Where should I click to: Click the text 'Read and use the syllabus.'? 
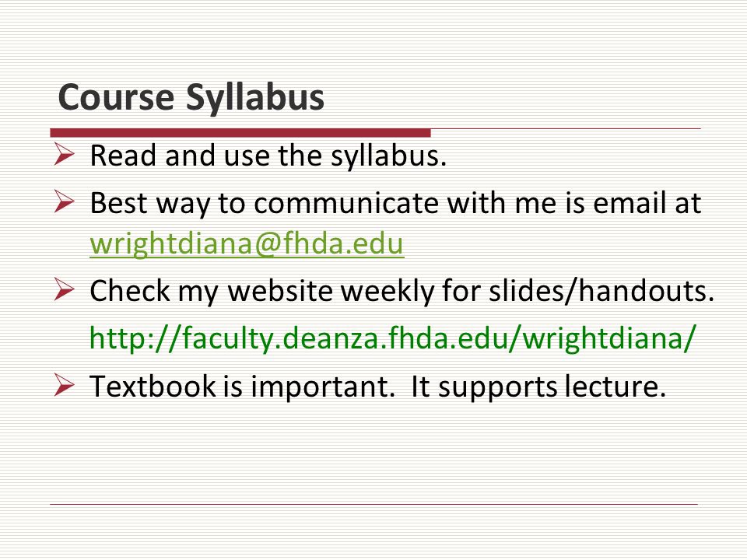[268, 156]
